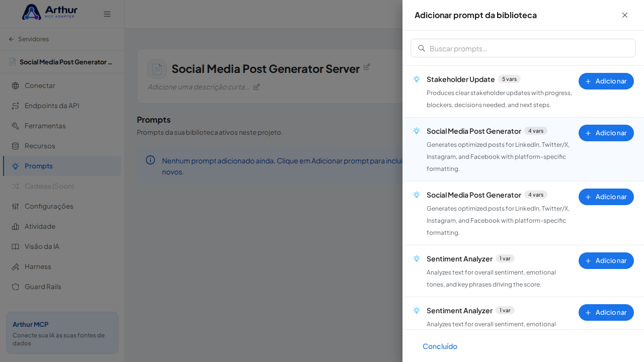Select the Cadeias (Soon) sidebar item
This screenshot has width=644, height=362.
(62, 186)
